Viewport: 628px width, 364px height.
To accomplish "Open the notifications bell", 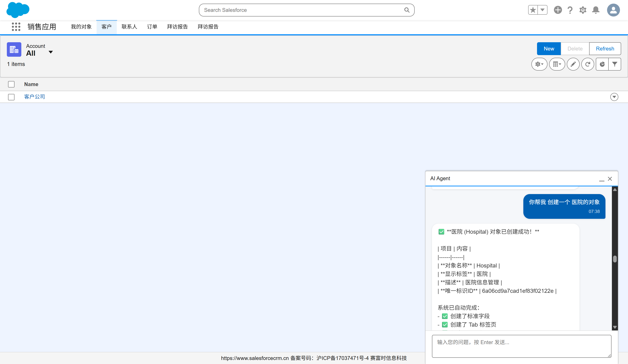I will pos(596,10).
